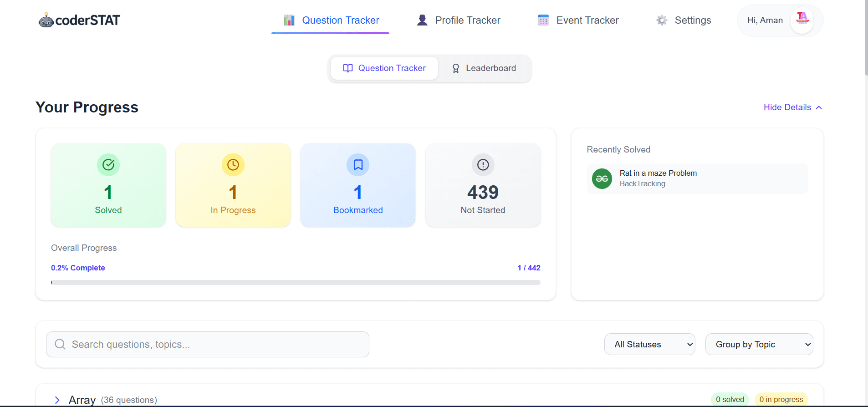Screen dimensions: 868x407
Task: Click the Overall Progress label
Action: (x=84, y=248)
